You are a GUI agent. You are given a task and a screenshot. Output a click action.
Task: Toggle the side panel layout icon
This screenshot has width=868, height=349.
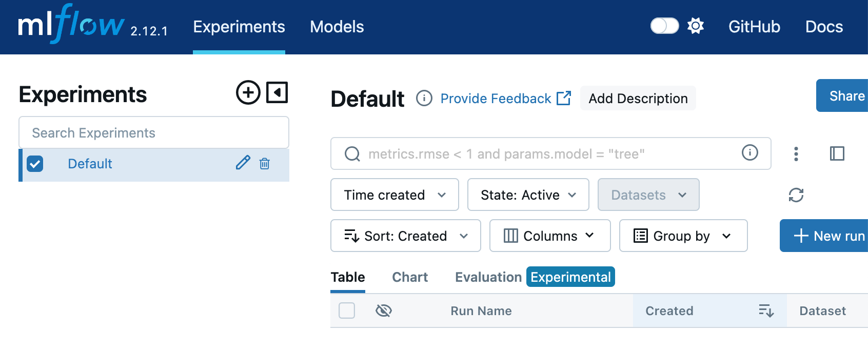coord(837,153)
